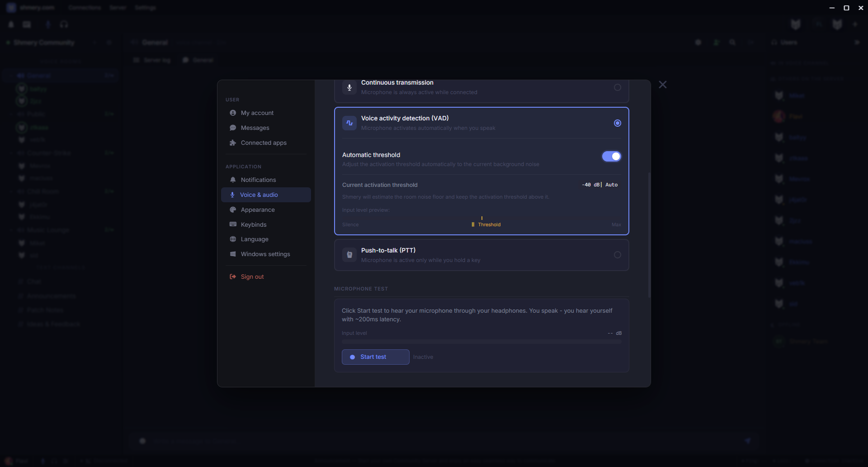Open Appearance settings

tap(266, 210)
